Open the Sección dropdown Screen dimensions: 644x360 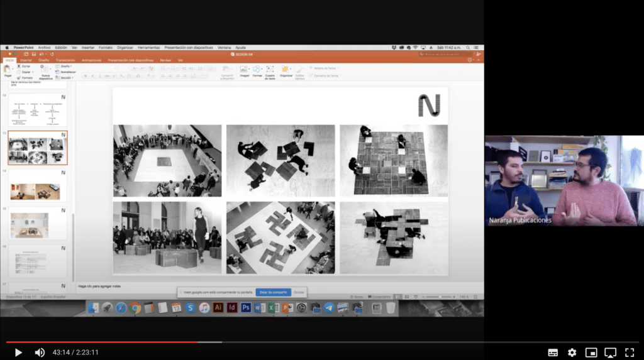click(x=65, y=77)
